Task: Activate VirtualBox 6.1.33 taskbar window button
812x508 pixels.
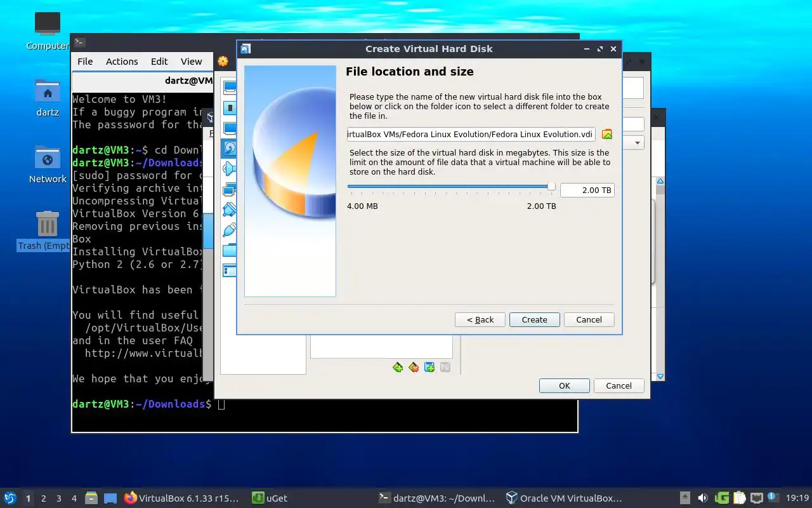Action: pos(181,498)
